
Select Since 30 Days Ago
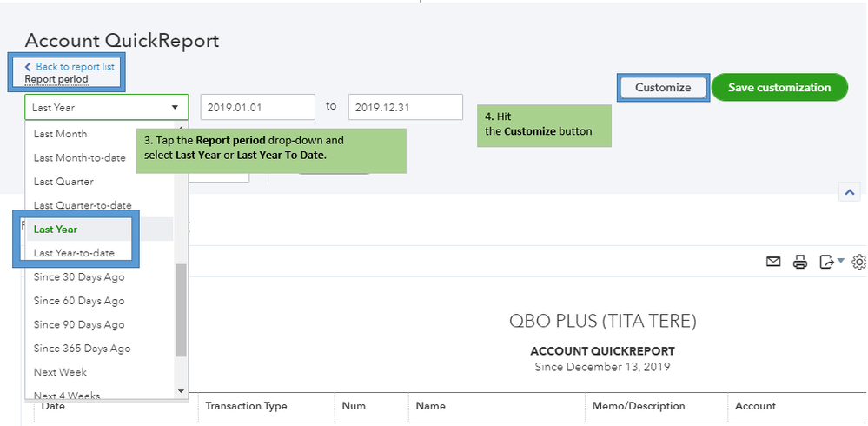click(79, 277)
